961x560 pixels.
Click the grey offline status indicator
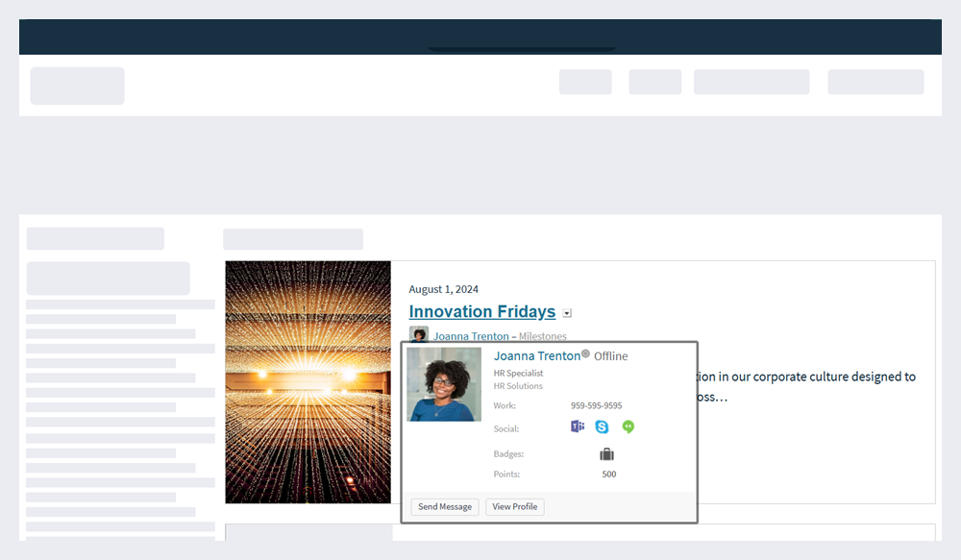pyautogui.click(x=586, y=353)
